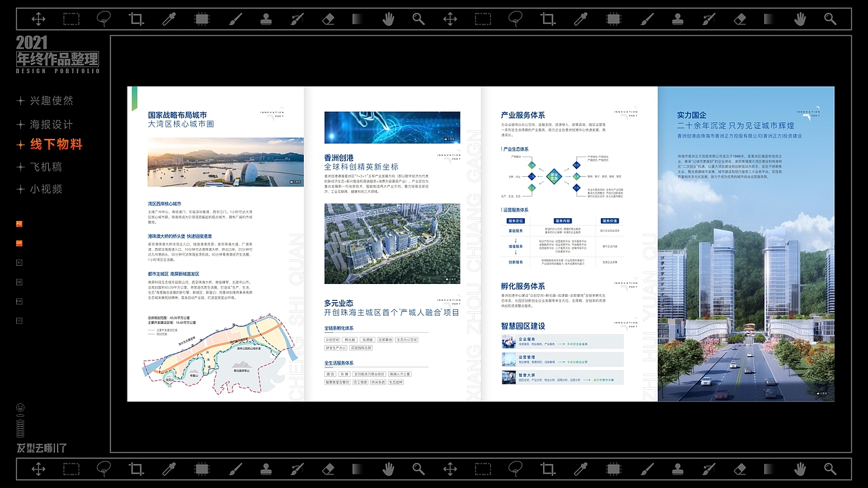
Task: Select the last Zoom magnifier in top toolbar
Action: (830, 19)
